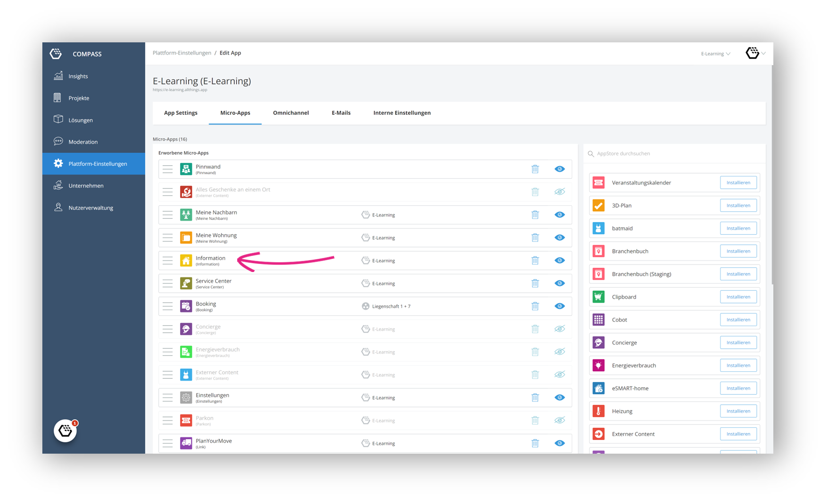The width and height of the screenshot is (827, 504).
Task: Toggle visibility of Meine Nachbarn
Action: point(560,215)
